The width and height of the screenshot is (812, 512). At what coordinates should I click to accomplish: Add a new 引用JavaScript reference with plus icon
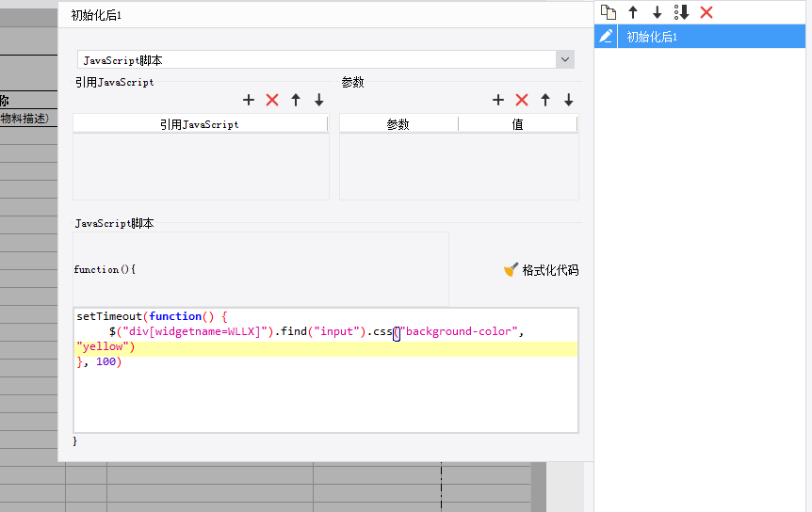pyautogui.click(x=249, y=100)
